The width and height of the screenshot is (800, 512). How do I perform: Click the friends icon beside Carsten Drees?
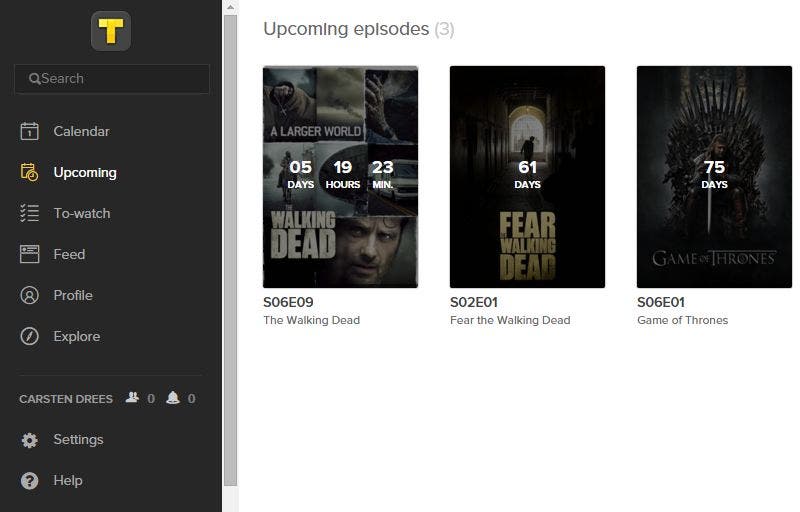(x=132, y=397)
